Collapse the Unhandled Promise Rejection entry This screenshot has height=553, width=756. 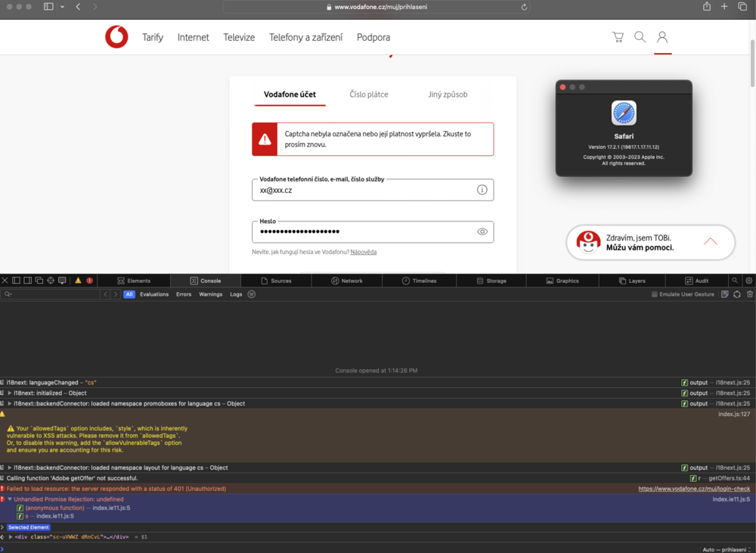click(10, 499)
